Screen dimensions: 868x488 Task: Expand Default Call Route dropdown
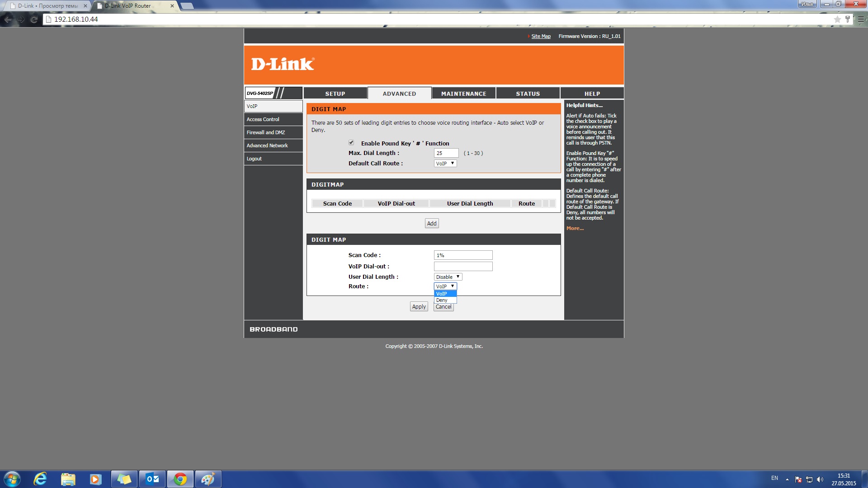coord(445,164)
